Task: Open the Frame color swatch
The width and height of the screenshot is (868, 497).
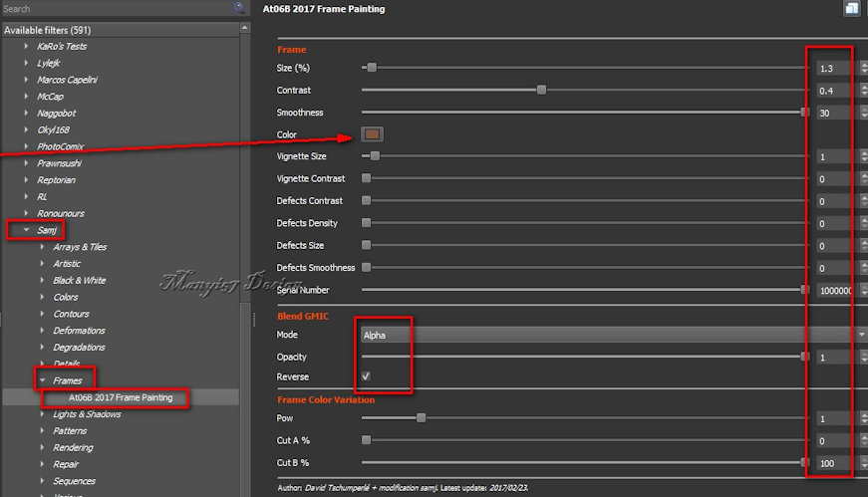Action: tap(372, 134)
